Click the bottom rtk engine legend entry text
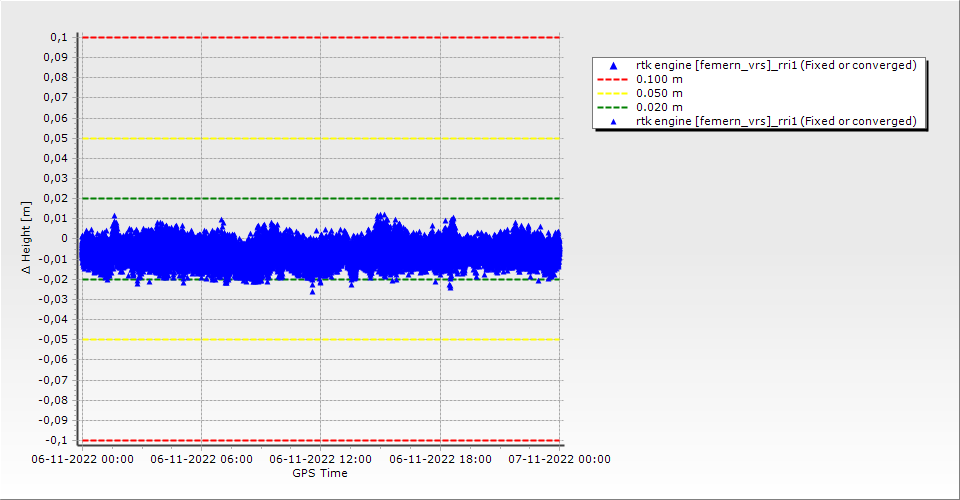This screenshot has width=960, height=500. pyautogui.click(x=776, y=121)
